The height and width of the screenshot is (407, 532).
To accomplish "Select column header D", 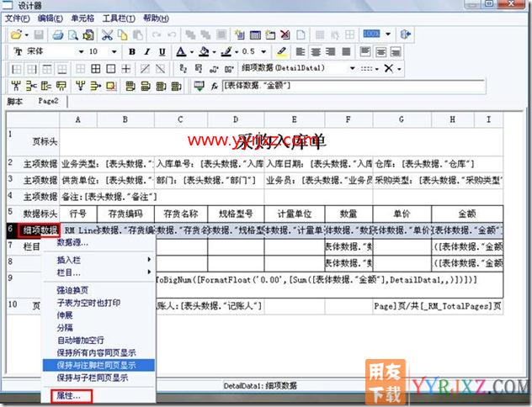I will [x=236, y=119].
